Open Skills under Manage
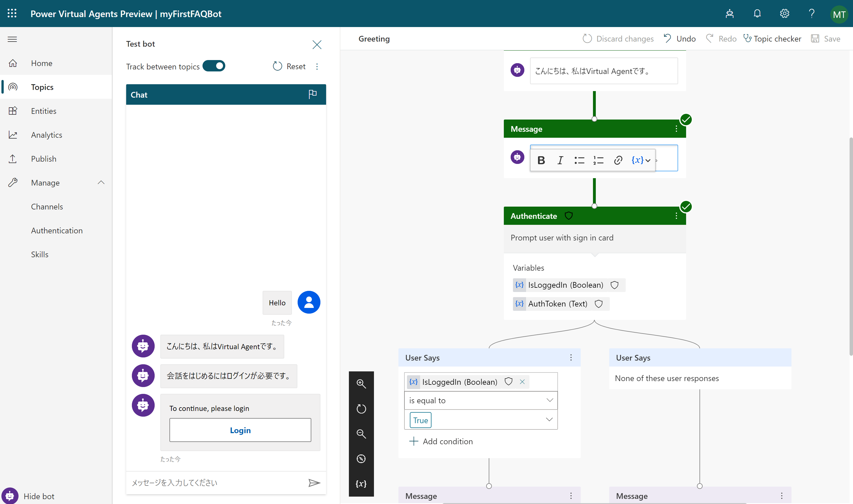Viewport: 853px width, 504px height. coord(40,254)
